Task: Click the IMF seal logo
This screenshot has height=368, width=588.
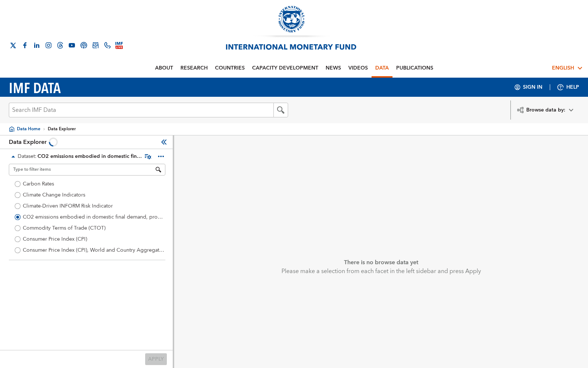Action: pyautogui.click(x=291, y=19)
